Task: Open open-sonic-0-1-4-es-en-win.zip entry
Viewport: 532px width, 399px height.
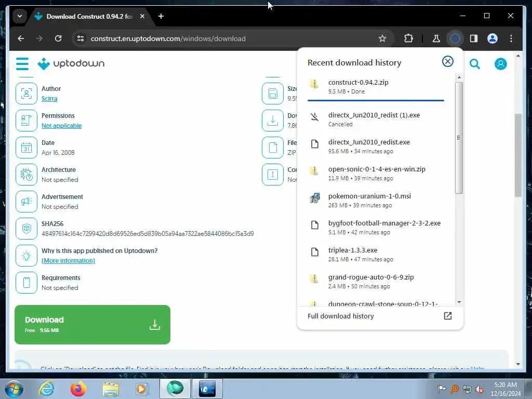Action: click(376, 174)
